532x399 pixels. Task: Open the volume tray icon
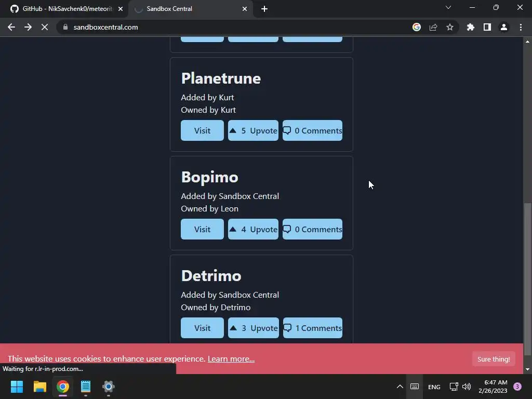(x=467, y=387)
